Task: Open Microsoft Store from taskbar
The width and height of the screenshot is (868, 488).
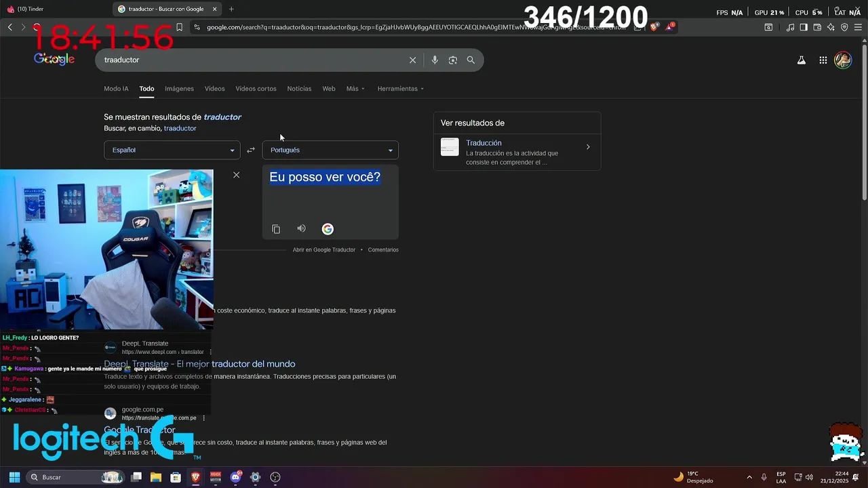Action: 176,477
